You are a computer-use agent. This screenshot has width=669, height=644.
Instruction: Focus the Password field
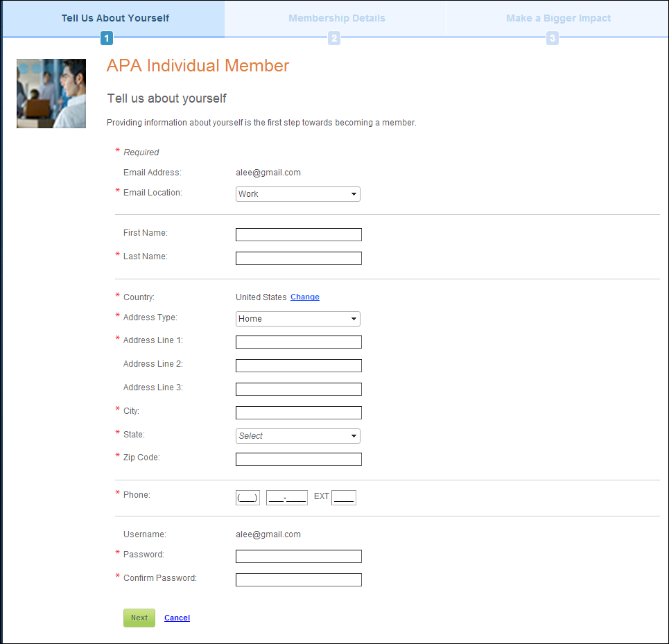click(x=299, y=556)
